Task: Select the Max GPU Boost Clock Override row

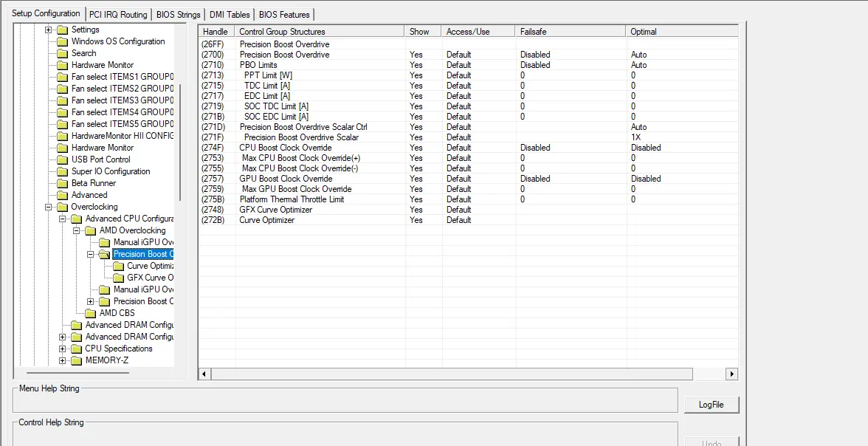Action: tap(468, 189)
